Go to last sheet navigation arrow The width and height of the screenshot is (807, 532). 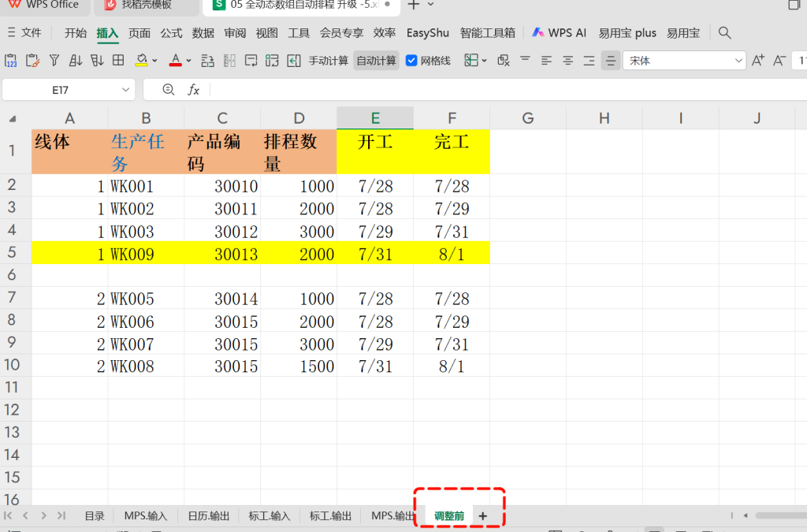(61, 515)
